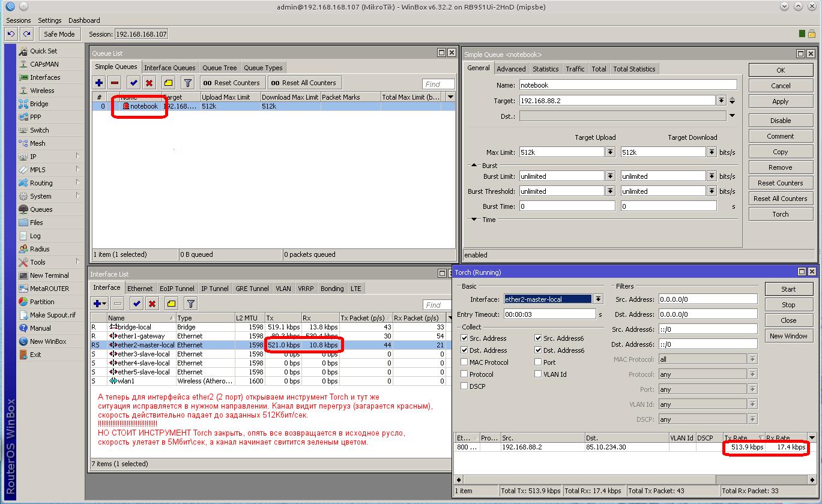The width and height of the screenshot is (822, 504).
Task: Click the Undo arrow icon in toolbar
Action: [x=11, y=34]
